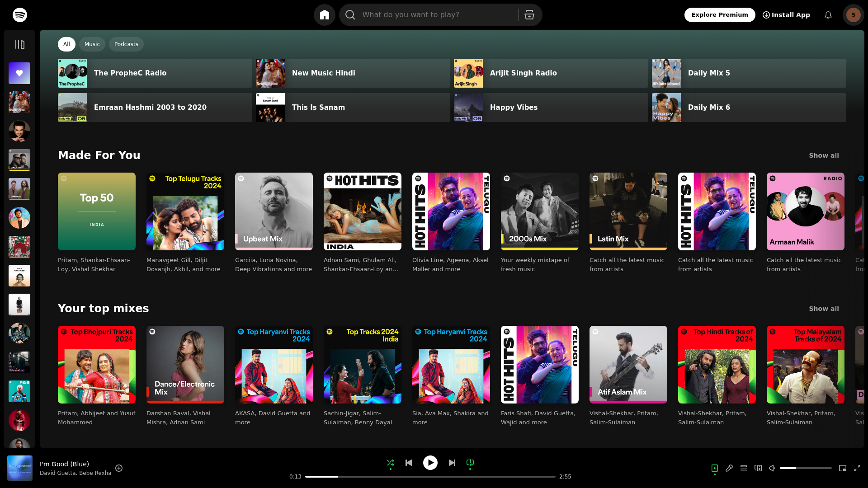Open the Armaan Malik Radio card
The height and width of the screenshot is (488, 868).
(x=806, y=211)
